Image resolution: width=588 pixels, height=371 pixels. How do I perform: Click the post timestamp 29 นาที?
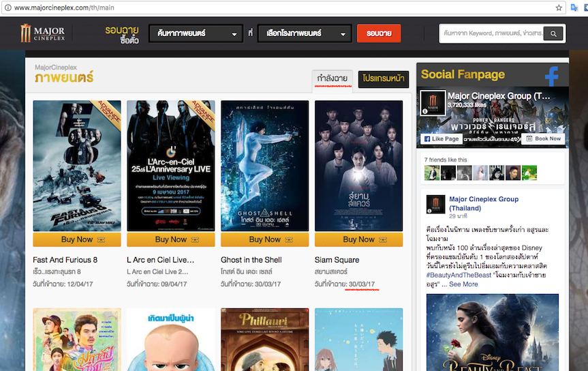coord(458,216)
